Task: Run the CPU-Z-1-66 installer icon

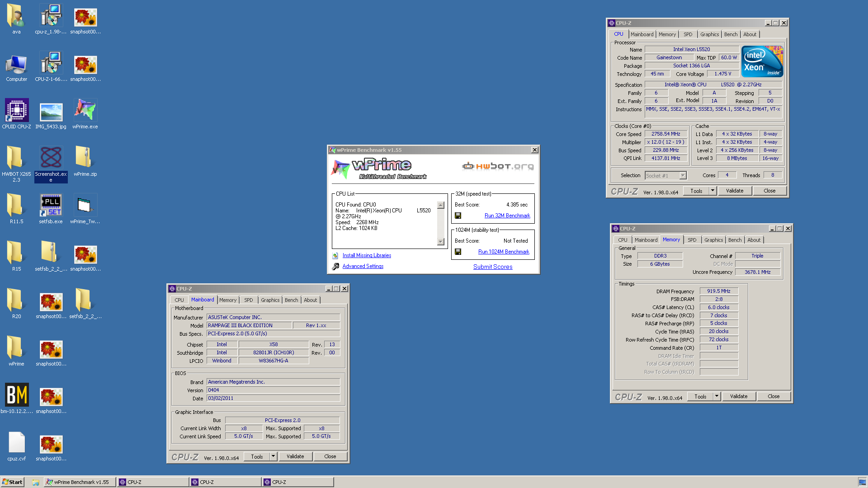Action: coord(51,66)
